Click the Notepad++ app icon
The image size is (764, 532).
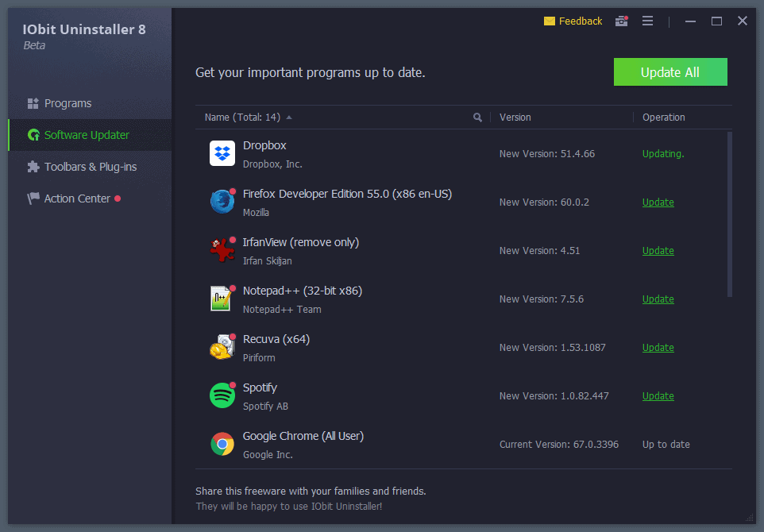[x=222, y=299]
